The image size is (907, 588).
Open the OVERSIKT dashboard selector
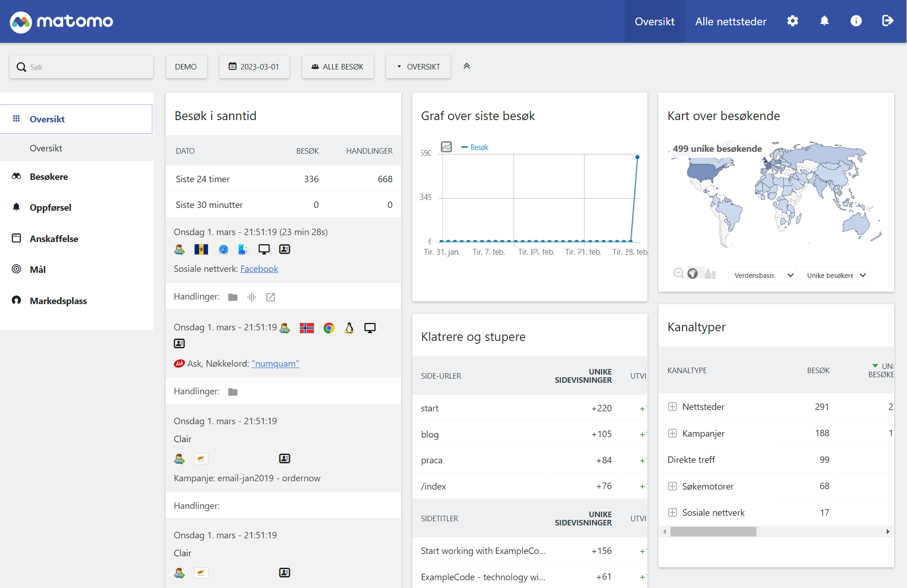pyautogui.click(x=418, y=67)
